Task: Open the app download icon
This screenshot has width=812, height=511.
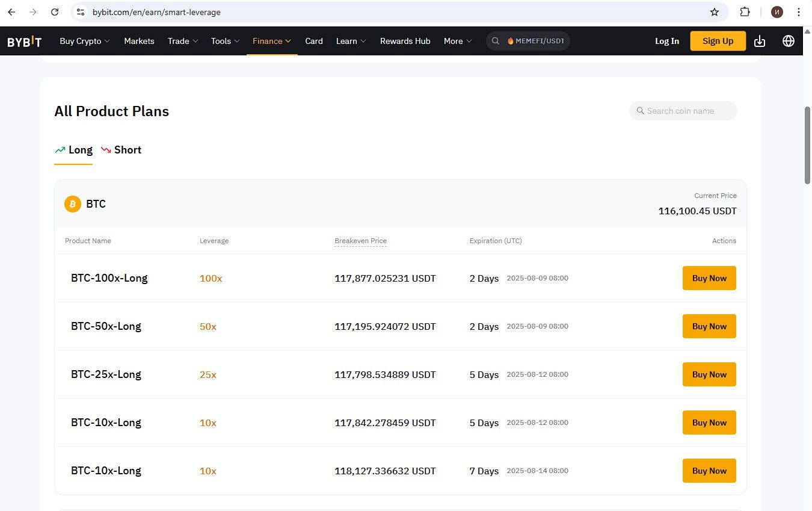Action: [760, 41]
